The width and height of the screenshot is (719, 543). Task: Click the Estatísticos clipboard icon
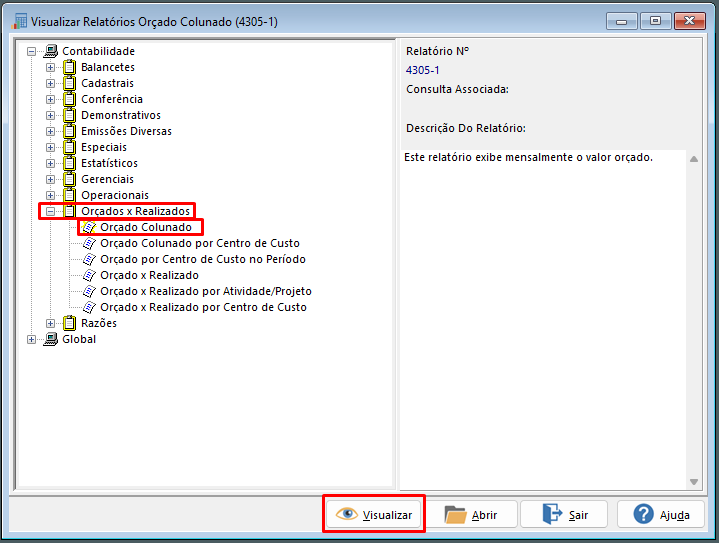69,163
